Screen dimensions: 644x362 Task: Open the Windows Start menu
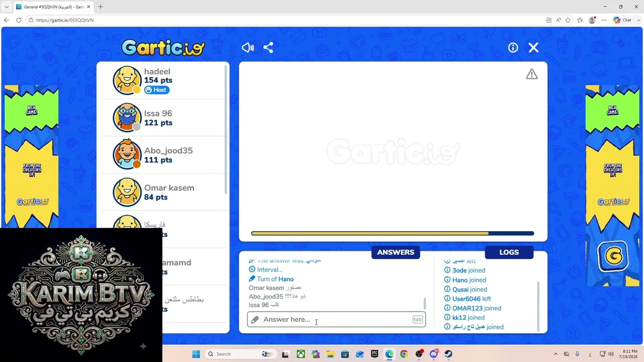click(196, 354)
